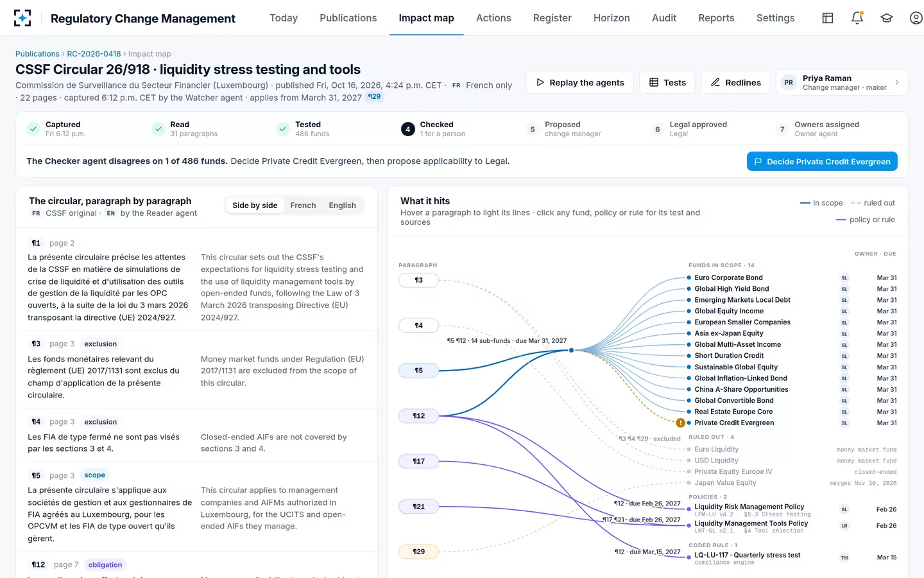The width and height of the screenshot is (924, 578).
Task: Open the notifications bell
Action: pos(857,18)
